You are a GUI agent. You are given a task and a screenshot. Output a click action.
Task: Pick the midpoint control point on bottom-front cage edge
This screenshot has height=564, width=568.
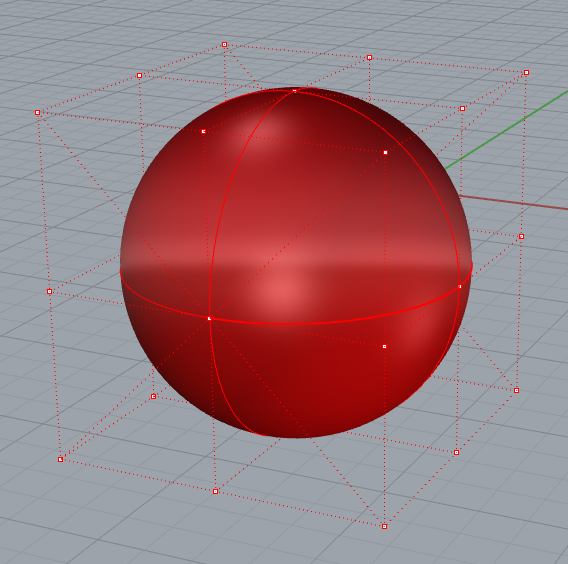[x=216, y=491]
